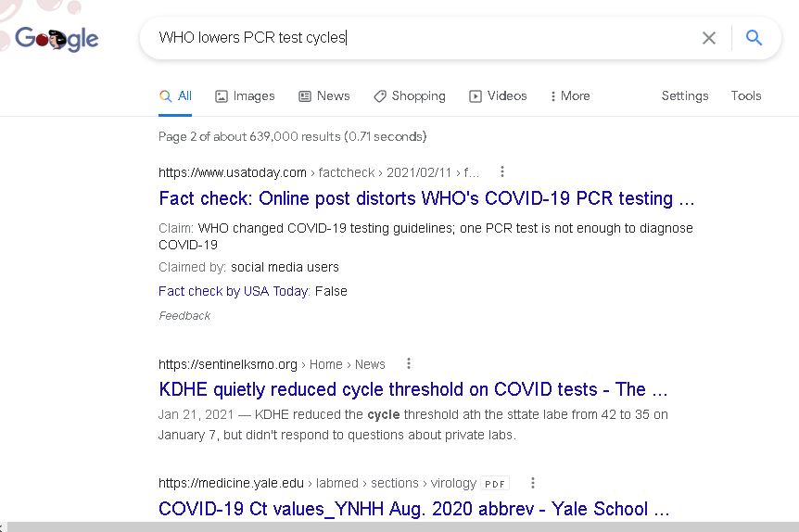Image resolution: width=799 pixels, height=532 pixels.
Task: Click the images tab picture icon
Action: coord(222,96)
